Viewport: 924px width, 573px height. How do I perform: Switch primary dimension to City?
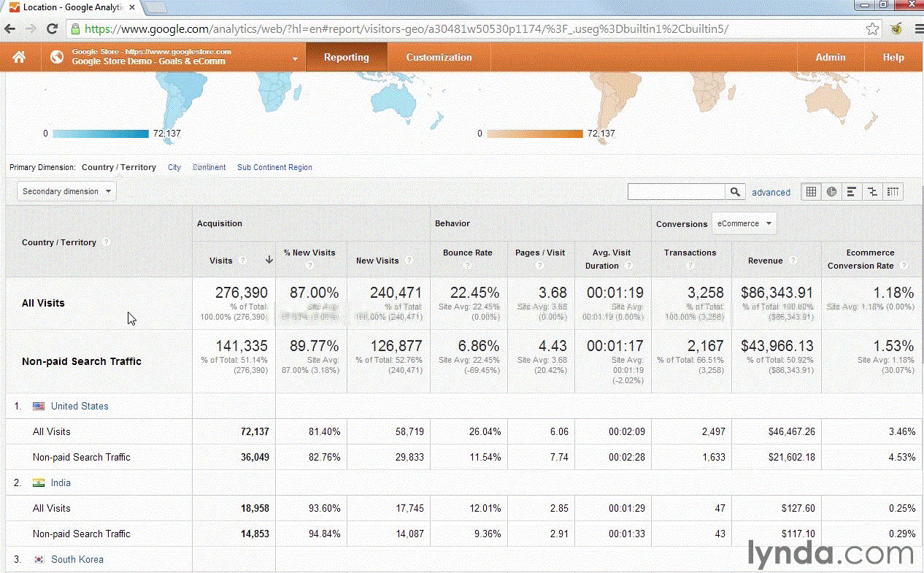[x=174, y=167]
